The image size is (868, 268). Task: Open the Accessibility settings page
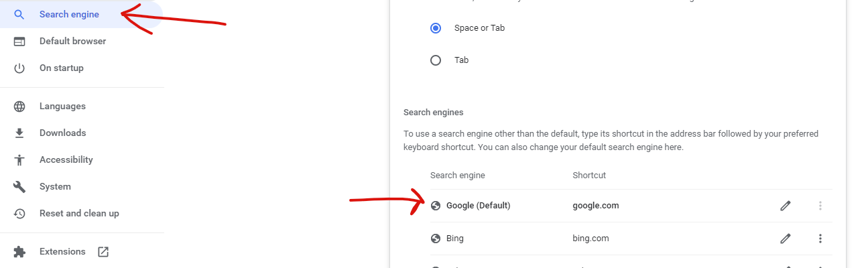[66, 160]
